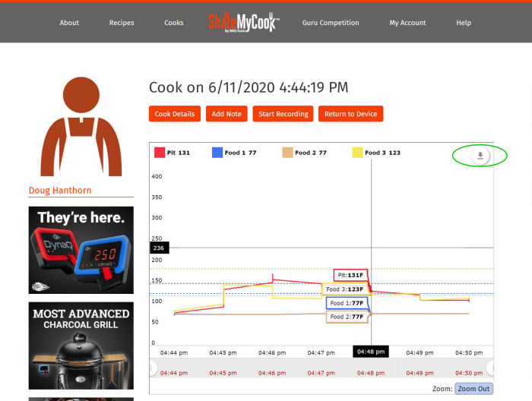Click the right range slider handle
The height and width of the screenshot is (401, 532).
click(x=490, y=368)
